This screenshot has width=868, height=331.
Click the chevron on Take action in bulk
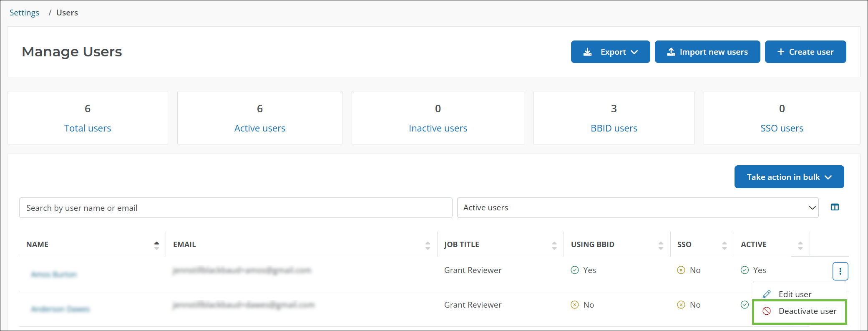(x=828, y=177)
